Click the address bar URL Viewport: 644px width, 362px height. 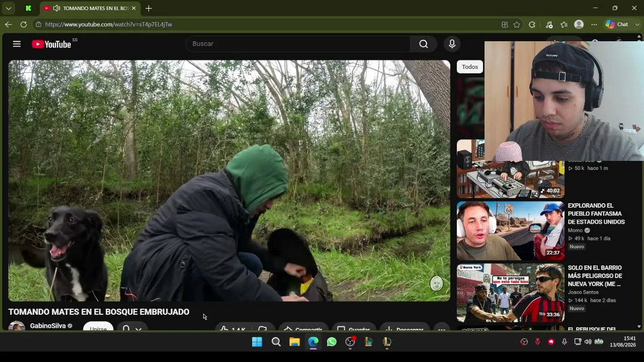click(109, 24)
